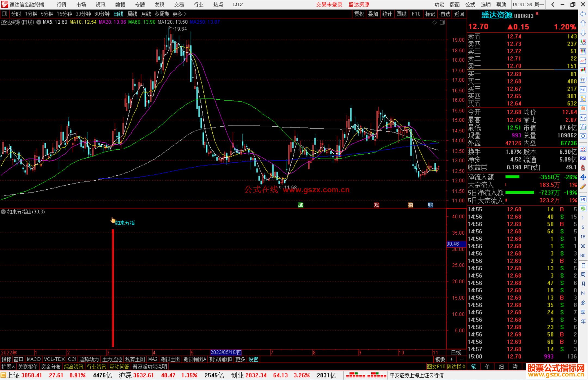
Task: Click the four-way move arrows icon
Action: coord(583,177)
